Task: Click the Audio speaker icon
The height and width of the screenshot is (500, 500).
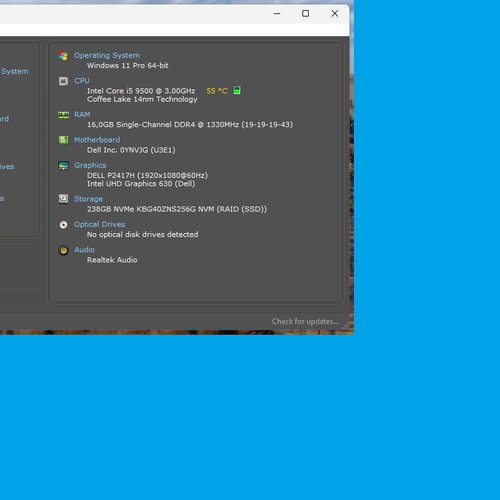Action: click(63, 250)
